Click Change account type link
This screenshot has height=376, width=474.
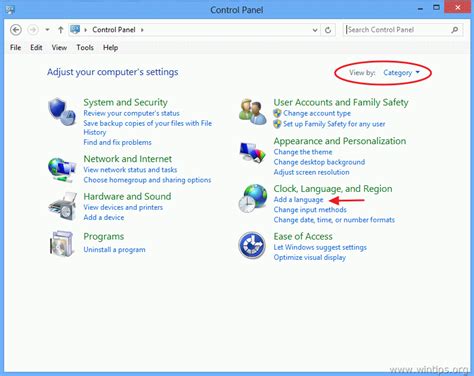[317, 113]
